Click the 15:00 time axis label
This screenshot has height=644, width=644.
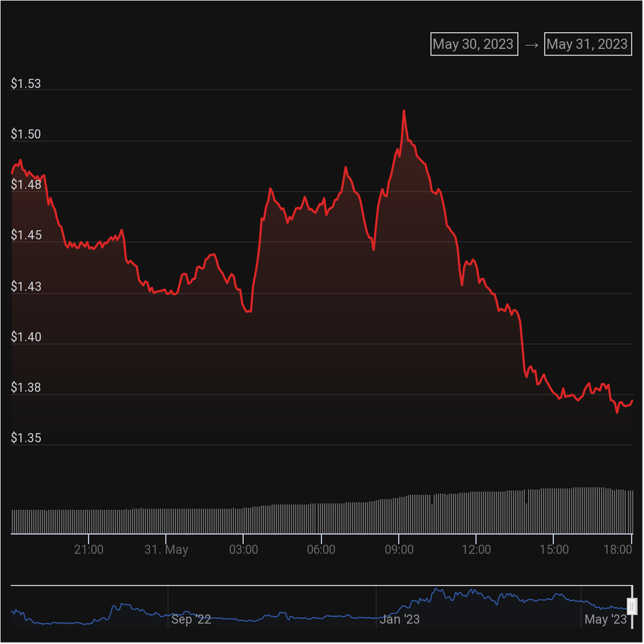click(554, 550)
